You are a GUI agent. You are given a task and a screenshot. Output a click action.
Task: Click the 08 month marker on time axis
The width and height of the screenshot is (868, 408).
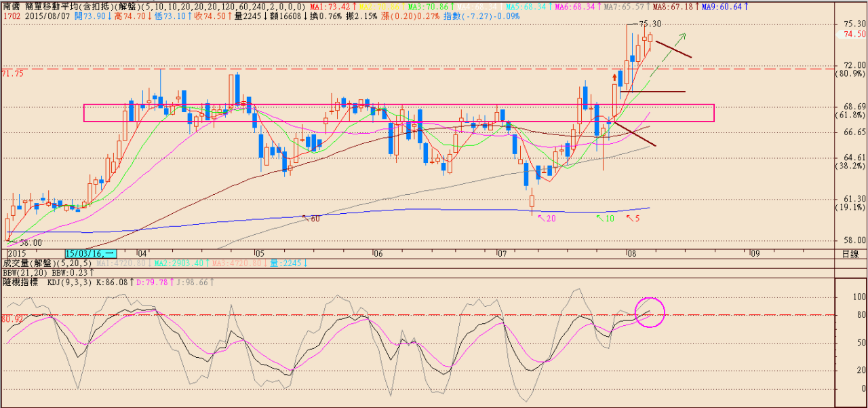pos(631,253)
